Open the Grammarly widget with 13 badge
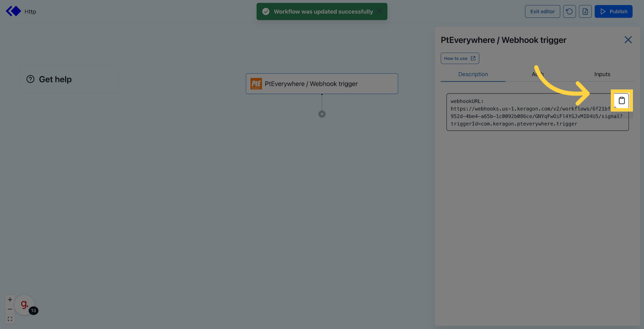Screen dimensions: 644x329 click(x=25, y=305)
